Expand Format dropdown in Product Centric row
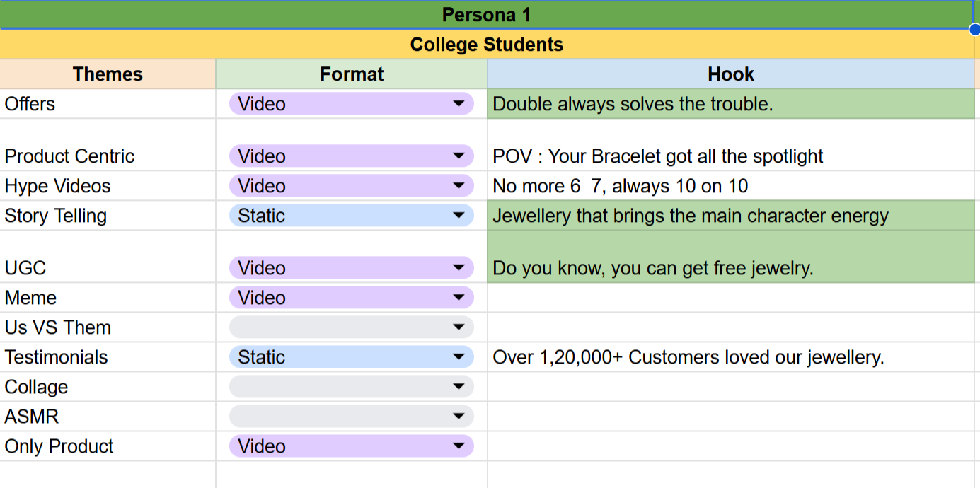980x488 pixels. (x=459, y=156)
